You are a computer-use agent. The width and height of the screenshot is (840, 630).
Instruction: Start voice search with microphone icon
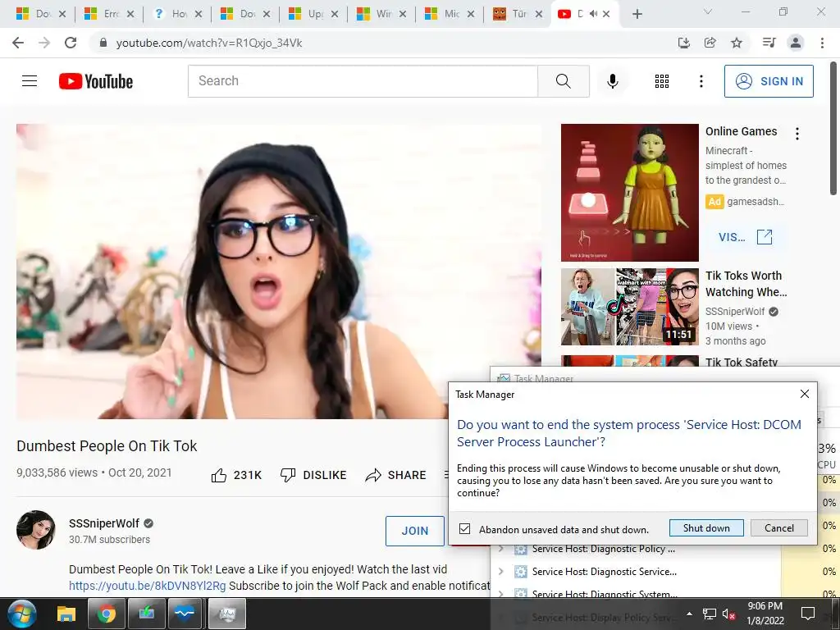click(612, 81)
